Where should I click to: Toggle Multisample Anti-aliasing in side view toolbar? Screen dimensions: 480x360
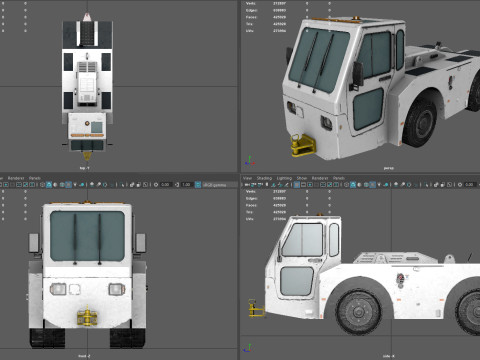(409, 184)
